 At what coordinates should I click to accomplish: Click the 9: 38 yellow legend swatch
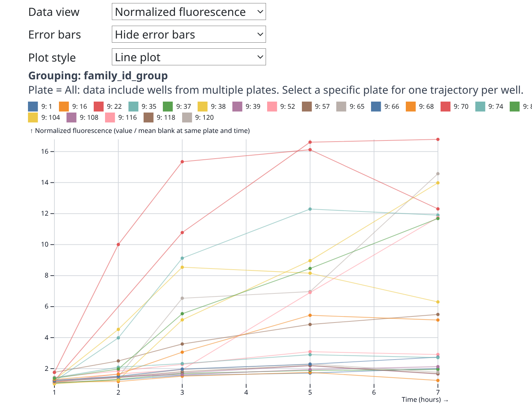pyautogui.click(x=203, y=106)
